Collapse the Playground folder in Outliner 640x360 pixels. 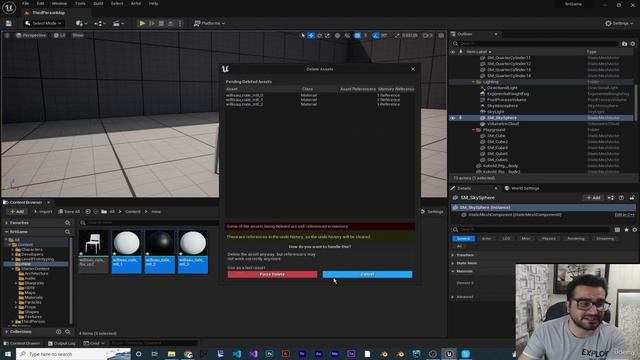tap(473, 130)
